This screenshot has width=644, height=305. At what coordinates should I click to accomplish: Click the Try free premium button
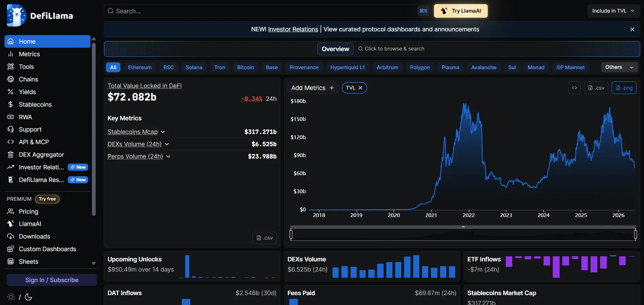[47, 199]
